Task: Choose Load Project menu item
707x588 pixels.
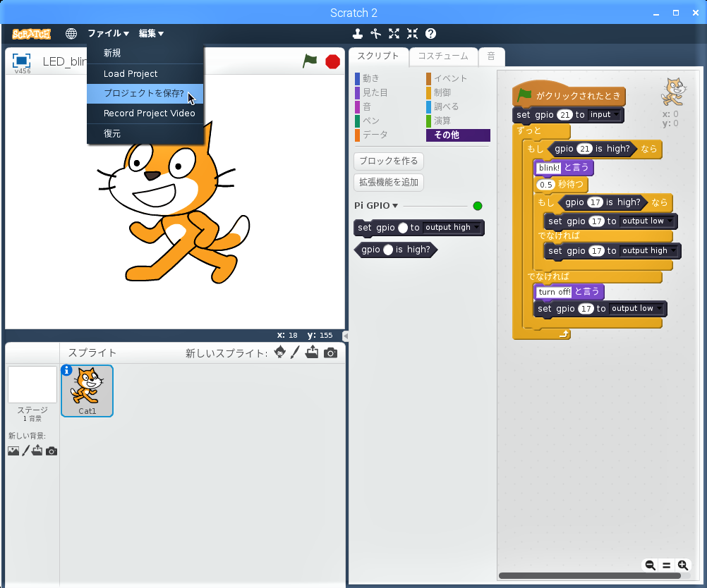Action: pos(145,74)
